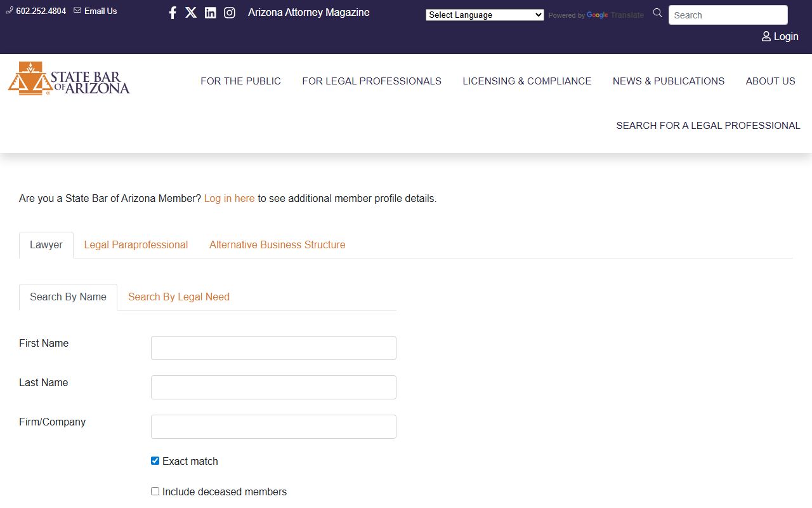Screen dimensions: 812x508
Task: Click the 602.252.4804 phone number
Action: tap(41, 11)
